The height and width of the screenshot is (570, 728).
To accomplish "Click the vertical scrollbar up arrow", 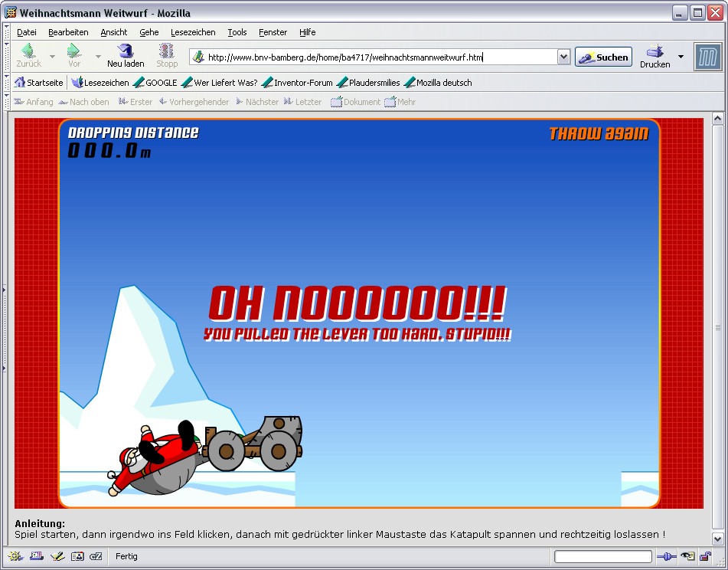I will 717,118.
